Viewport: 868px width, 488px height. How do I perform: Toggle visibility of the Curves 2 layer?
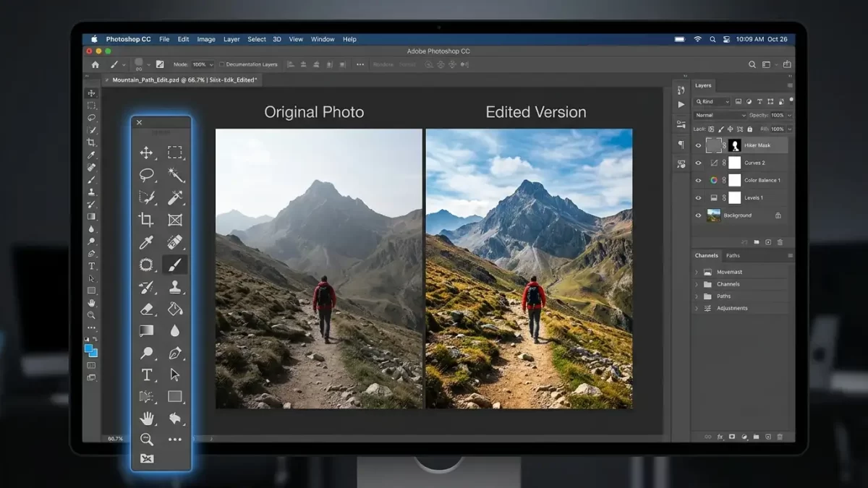tap(699, 163)
